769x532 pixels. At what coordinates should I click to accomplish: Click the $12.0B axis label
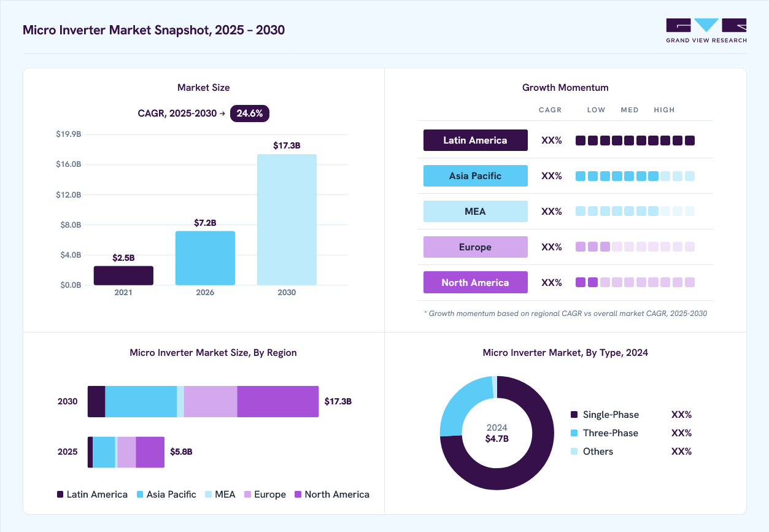69,195
